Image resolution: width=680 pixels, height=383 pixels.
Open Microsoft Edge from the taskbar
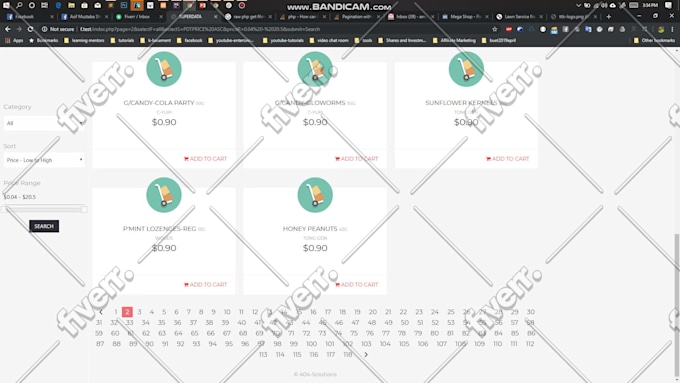tap(58, 5)
